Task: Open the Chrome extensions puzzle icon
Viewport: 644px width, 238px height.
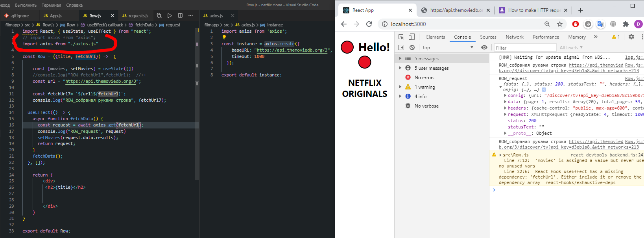Action: tap(626, 24)
